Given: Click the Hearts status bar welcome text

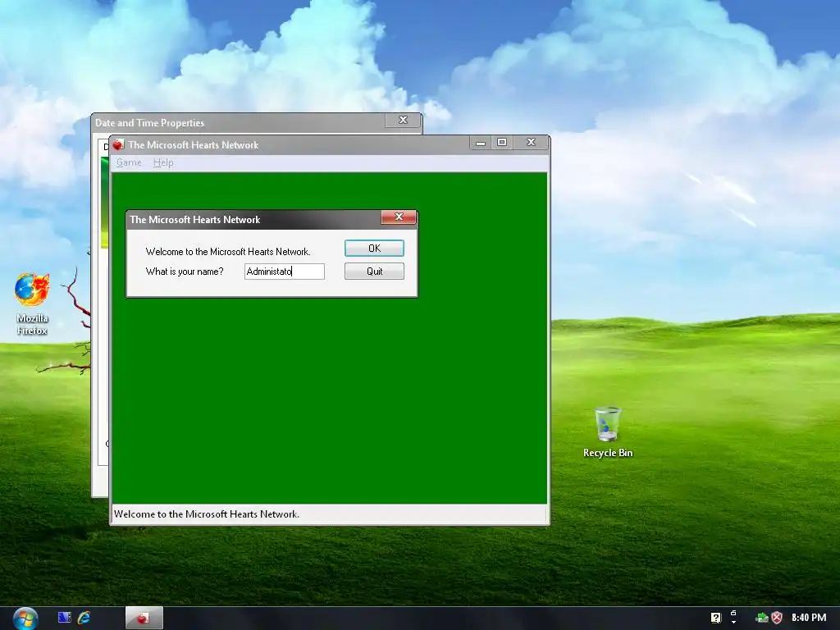Looking at the screenshot, I should [206, 514].
